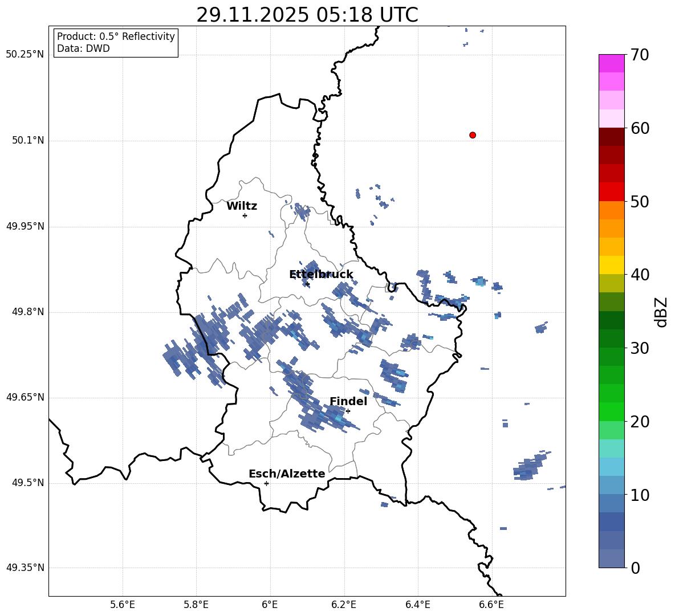Click the Wiltz city label
The width and height of the screenshot is (675, 616).
[x=242, y=206]
